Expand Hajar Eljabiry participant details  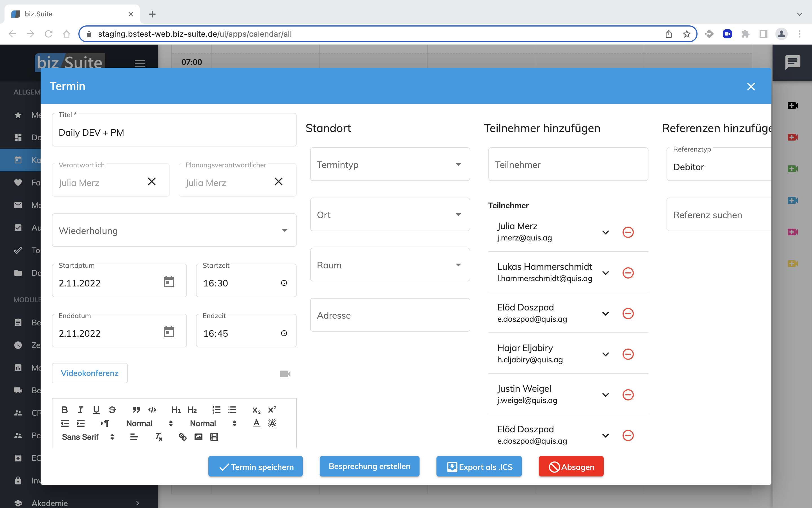606,354
